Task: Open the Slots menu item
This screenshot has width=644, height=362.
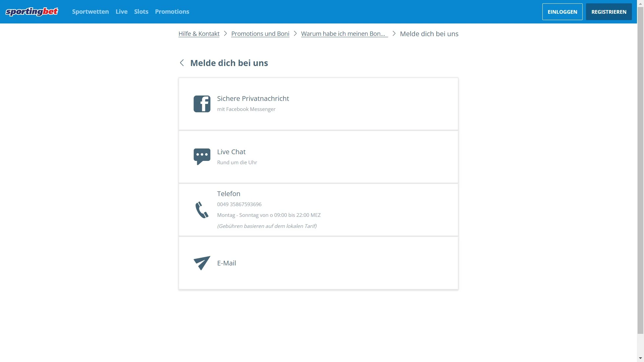Action: (141, 12)
